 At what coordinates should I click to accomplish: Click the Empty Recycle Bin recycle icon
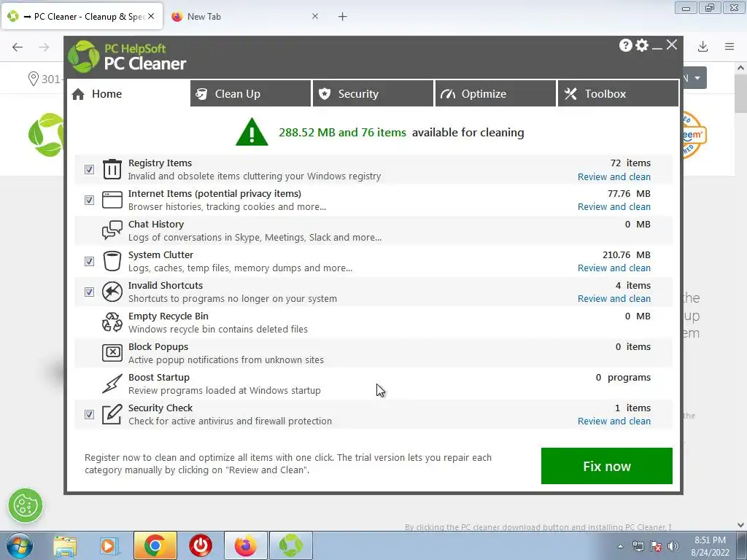point(112,322)
